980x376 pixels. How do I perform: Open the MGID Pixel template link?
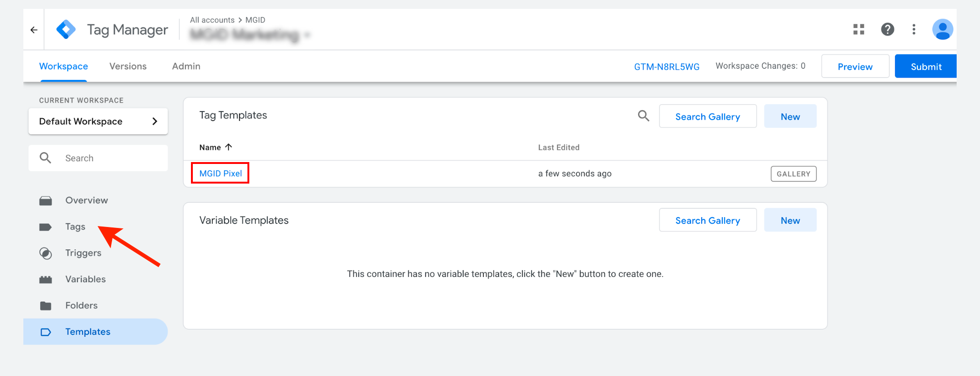[x=220, y=173]
